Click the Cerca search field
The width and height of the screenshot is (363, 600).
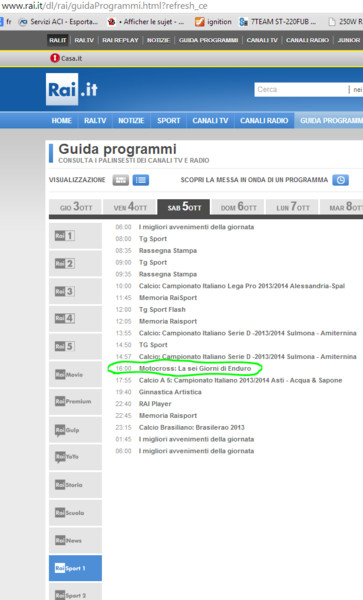(301, 90)
